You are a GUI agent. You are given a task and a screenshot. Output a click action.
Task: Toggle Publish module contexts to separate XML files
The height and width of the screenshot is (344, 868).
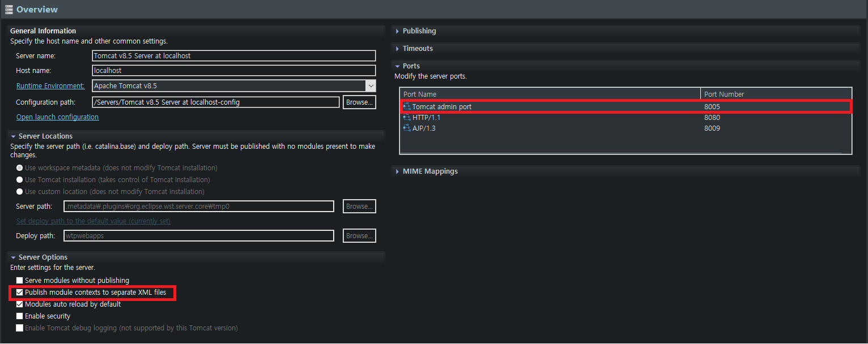coord(20,293)
